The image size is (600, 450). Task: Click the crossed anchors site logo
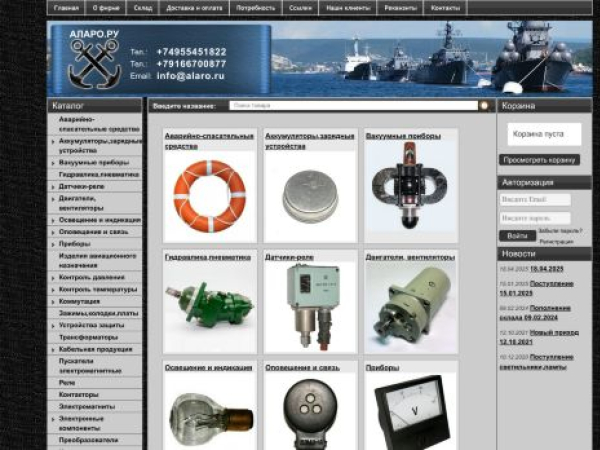pos(94,62)
